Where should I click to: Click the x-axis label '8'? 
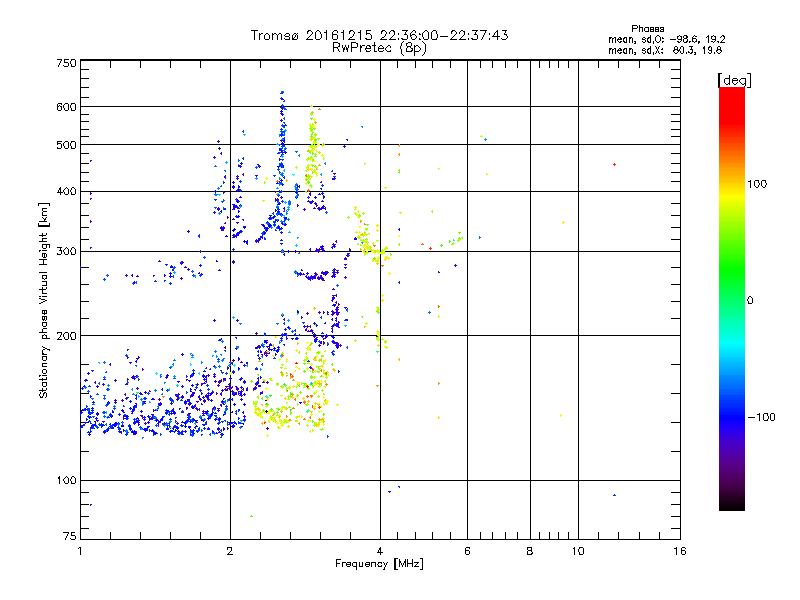[x=530, y=551]
